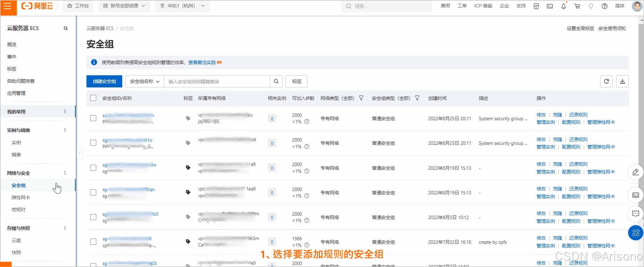Toggle the select-all header checkbox

[x=94, y=98]
